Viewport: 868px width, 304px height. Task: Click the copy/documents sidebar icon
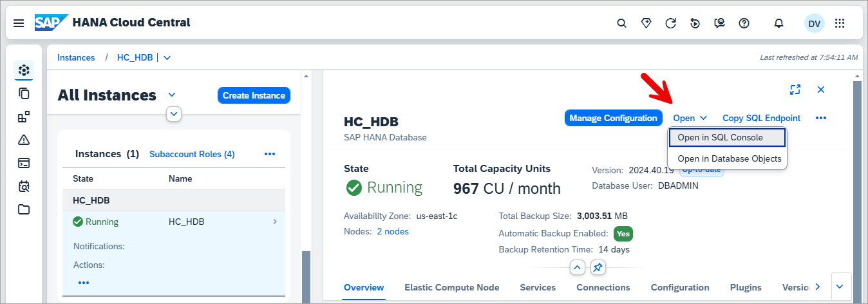[24, 93]
